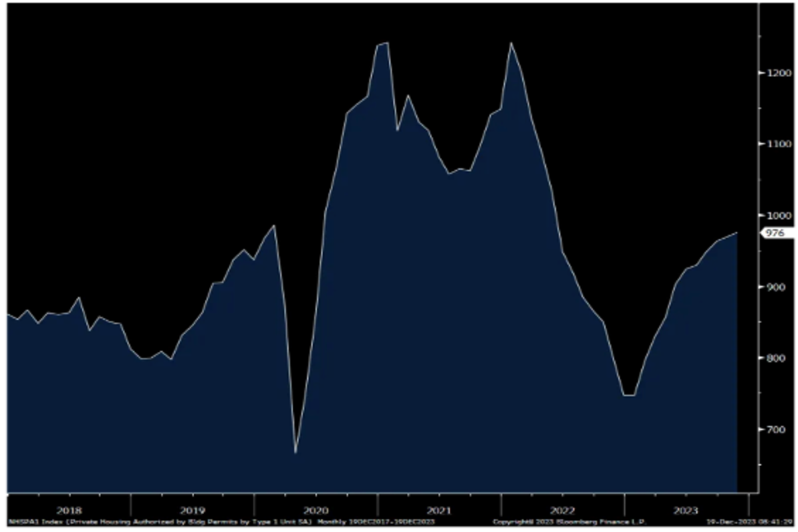Click the 2019 year label
Viewport: 798px width, 532px height.
(192, 511)
